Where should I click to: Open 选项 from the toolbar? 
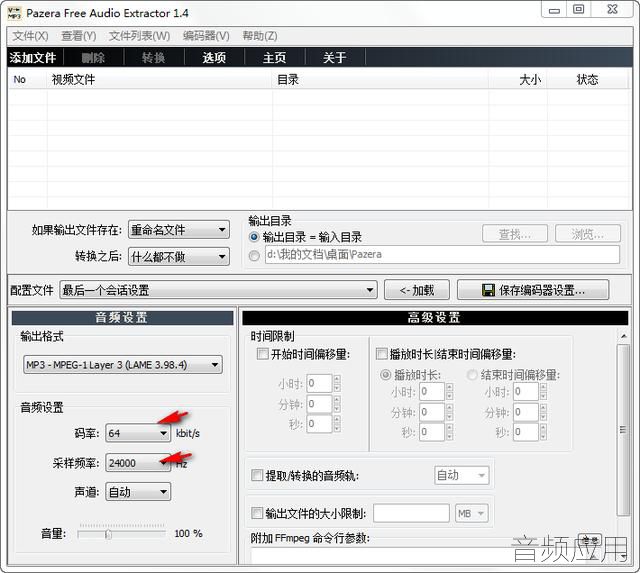[214, 58]
